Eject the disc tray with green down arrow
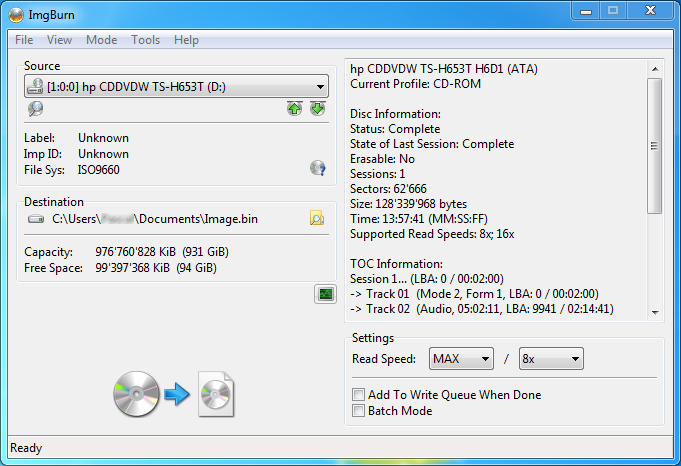The height and width of the screenshot is (466, 681). click(317, 109)
